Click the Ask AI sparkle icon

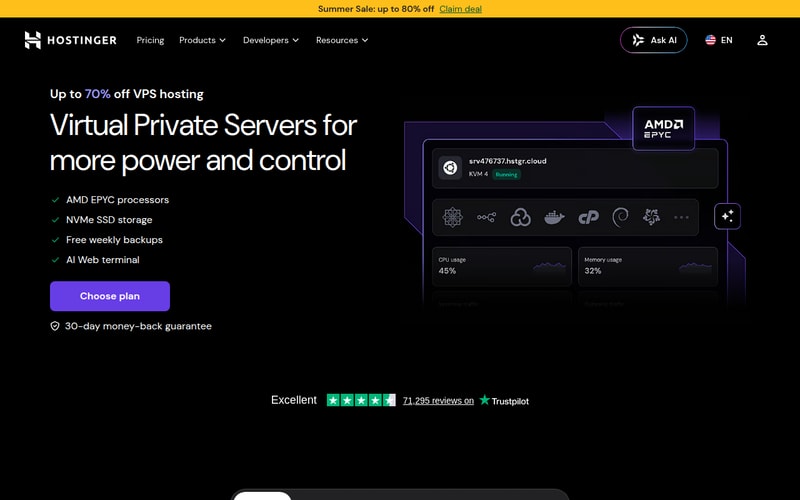[638, 40]
